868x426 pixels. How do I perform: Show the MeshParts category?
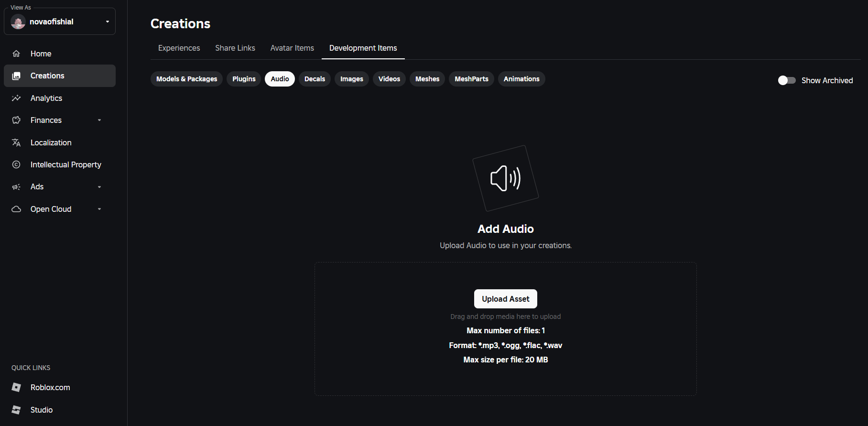tap(472, 79)
